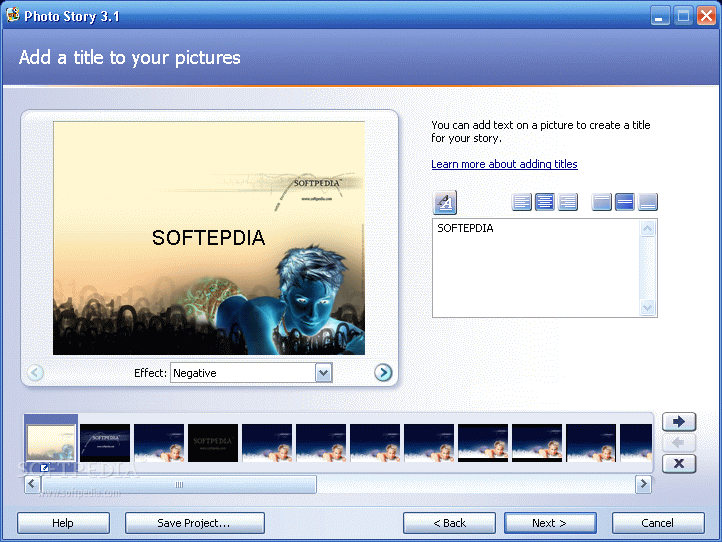
Task: Click the filmstrip horizontal scrollbar thumb
Action: click(179, 484)
